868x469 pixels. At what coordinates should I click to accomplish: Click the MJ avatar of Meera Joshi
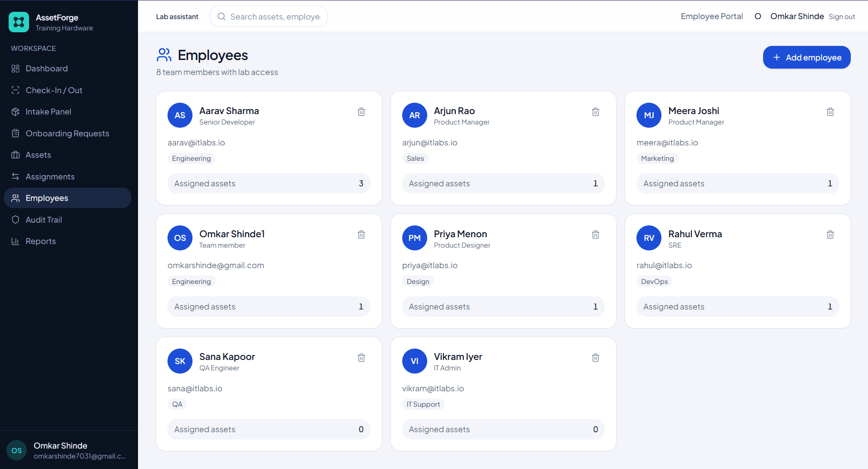(x=649, y=115)
